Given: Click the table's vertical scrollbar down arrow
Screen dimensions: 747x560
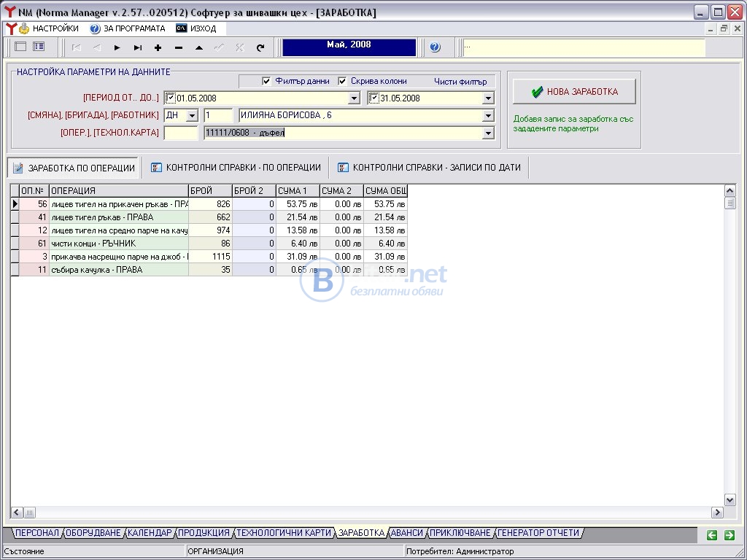Looking at the screenshot, I should point(729,499).
